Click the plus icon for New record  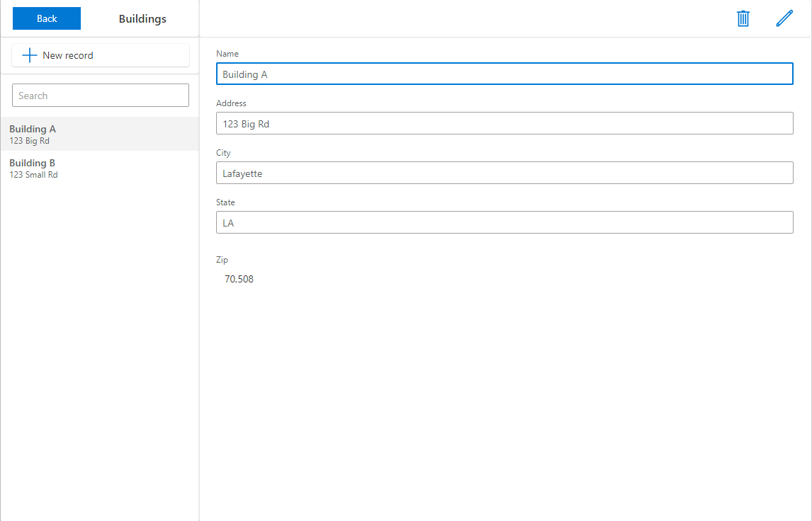click(30, 55)
